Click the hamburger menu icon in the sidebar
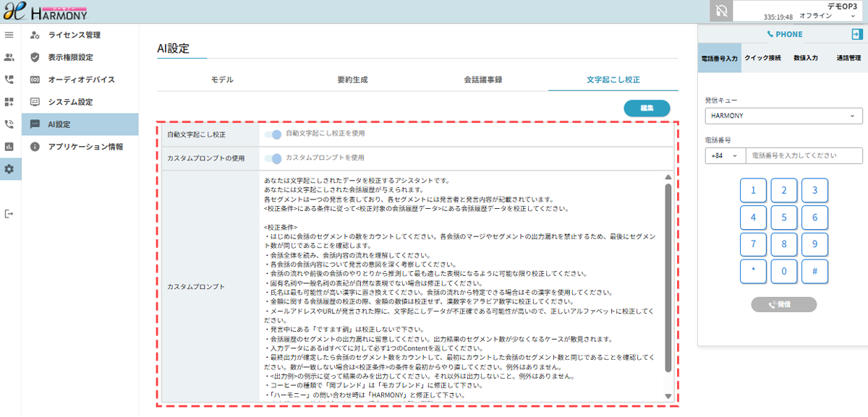The image size is (868, 417). coord(9,35)
